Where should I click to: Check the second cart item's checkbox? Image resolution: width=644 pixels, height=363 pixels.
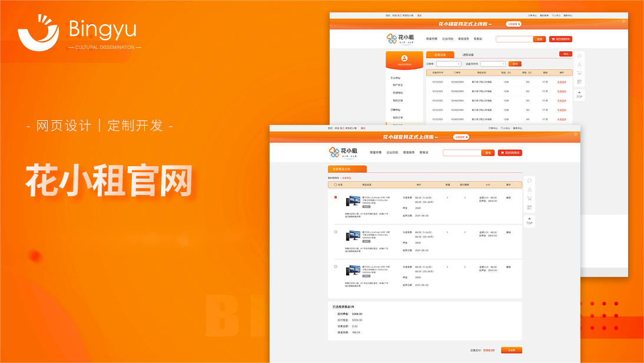336,232
